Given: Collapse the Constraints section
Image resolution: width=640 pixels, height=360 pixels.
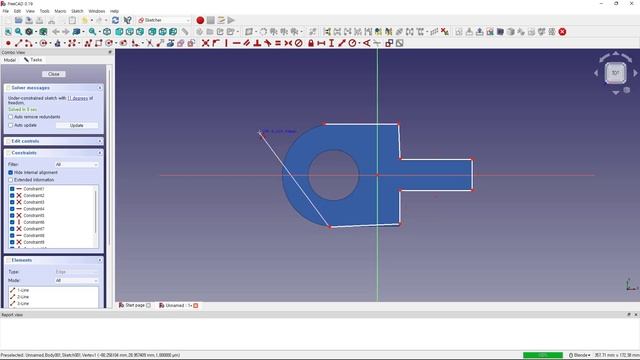Looking at the screenshot, I should pos(100,153).
